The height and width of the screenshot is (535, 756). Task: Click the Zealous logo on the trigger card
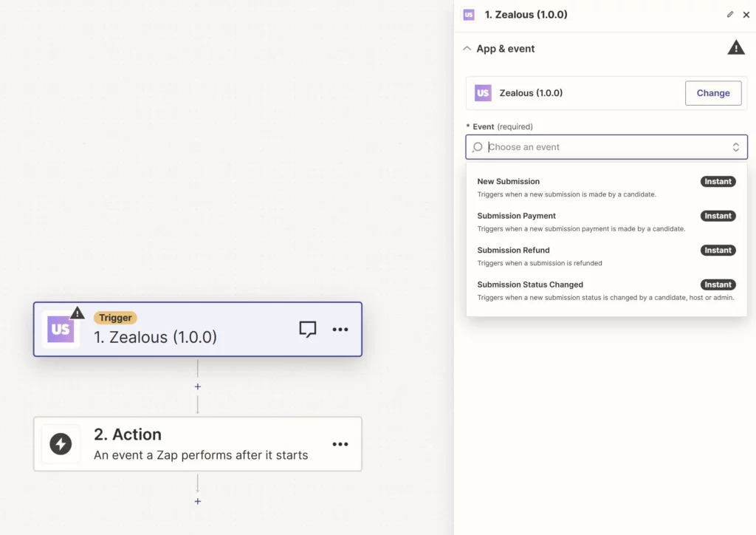pos(61,330)
